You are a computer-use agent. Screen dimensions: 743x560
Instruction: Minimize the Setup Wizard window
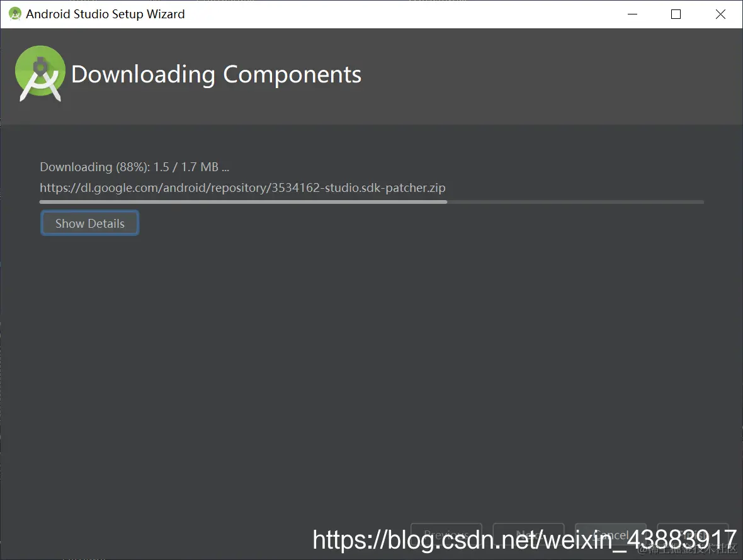click(x=632, y=14)
